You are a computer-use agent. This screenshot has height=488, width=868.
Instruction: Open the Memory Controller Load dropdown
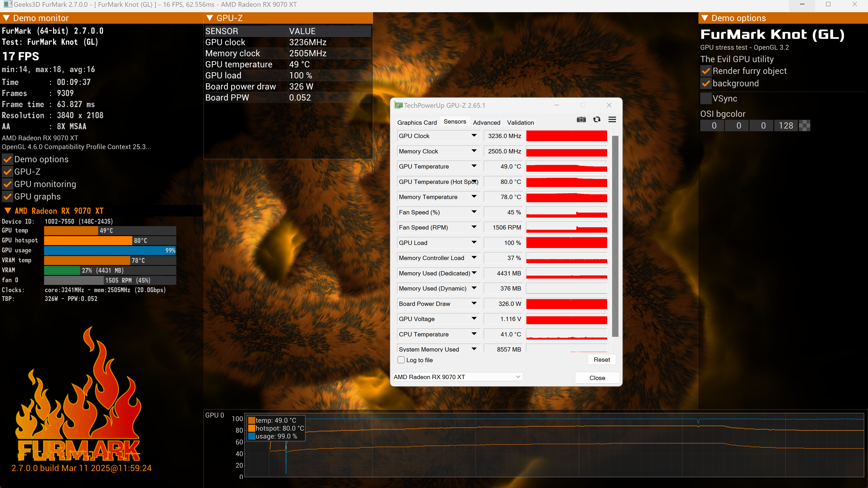[474, 258]
